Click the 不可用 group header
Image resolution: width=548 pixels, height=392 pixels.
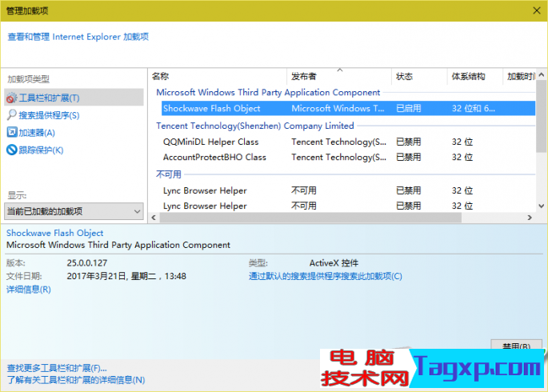point(169,174)
